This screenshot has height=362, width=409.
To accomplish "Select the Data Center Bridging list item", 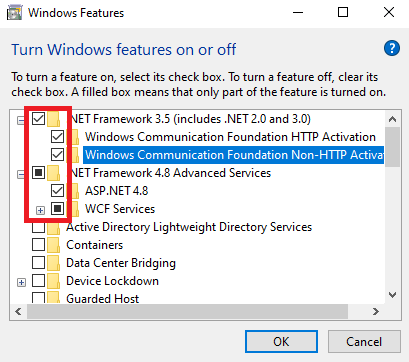I will pos(121,263).
